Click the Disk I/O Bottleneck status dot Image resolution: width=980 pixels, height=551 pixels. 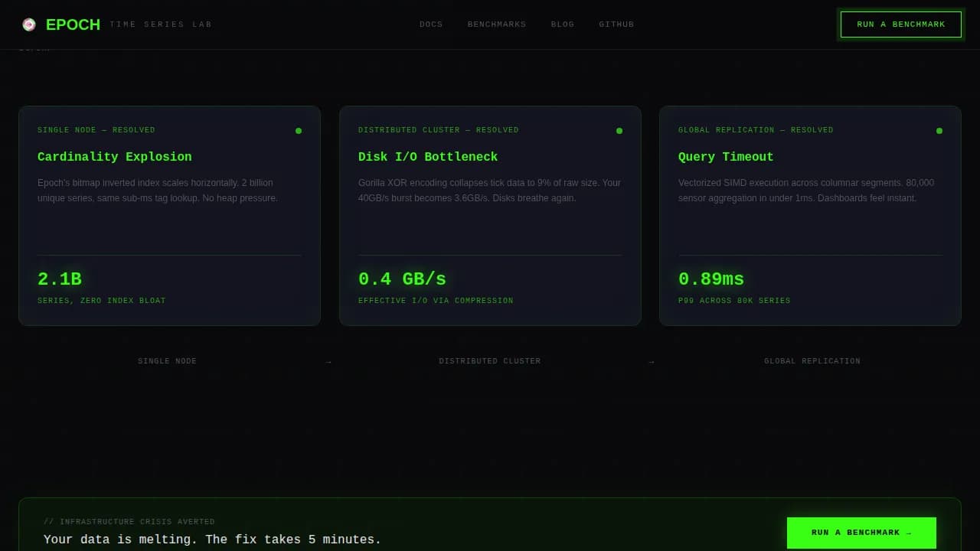tap(619, 131)
